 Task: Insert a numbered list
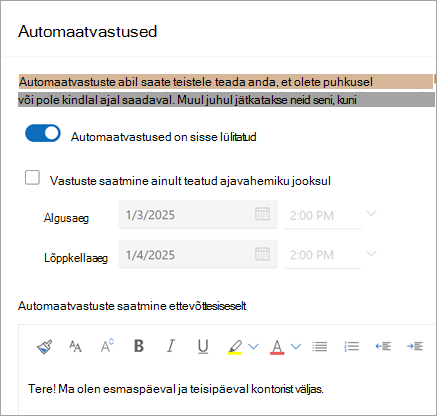click(x=351, y=346)
